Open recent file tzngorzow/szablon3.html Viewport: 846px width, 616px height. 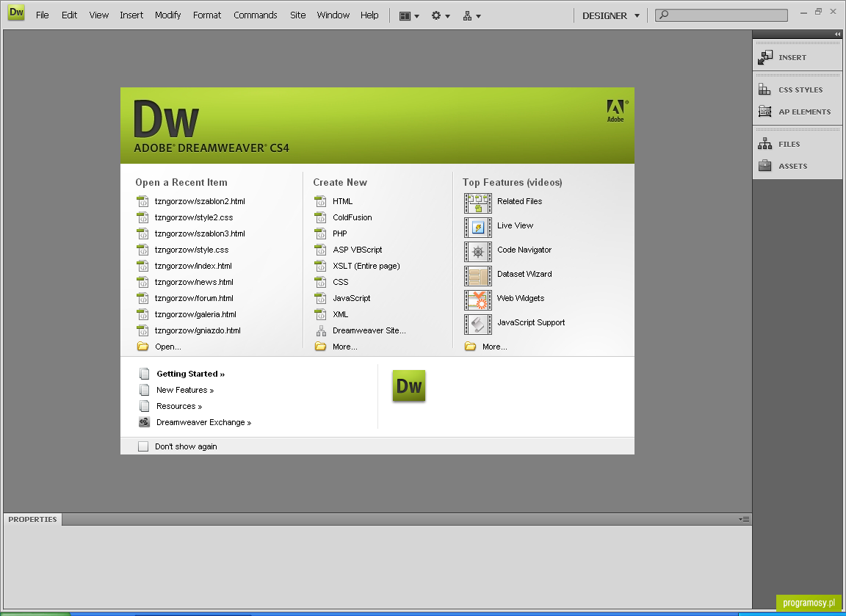tap(200, 233)
